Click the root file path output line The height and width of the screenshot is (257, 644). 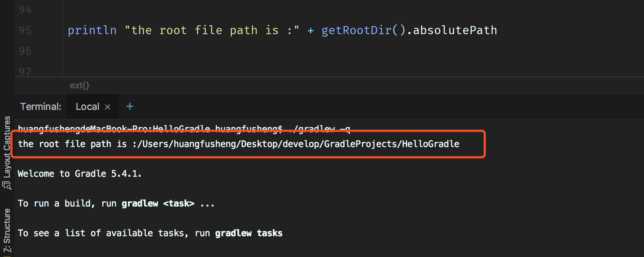(239, 144)
